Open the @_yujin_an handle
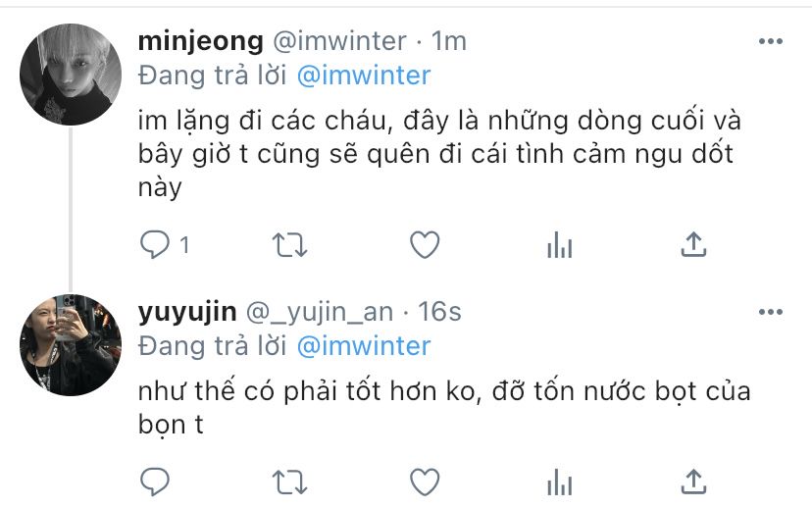Viewport: 812px width, 508px height. pos(320,312)
